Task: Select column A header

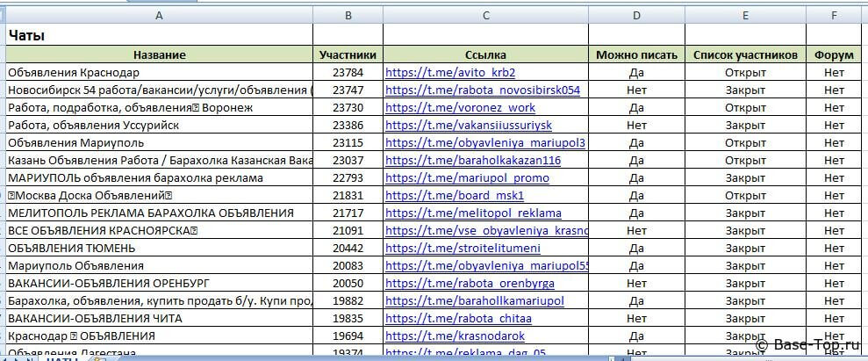Action: click(x=159, y=15)
